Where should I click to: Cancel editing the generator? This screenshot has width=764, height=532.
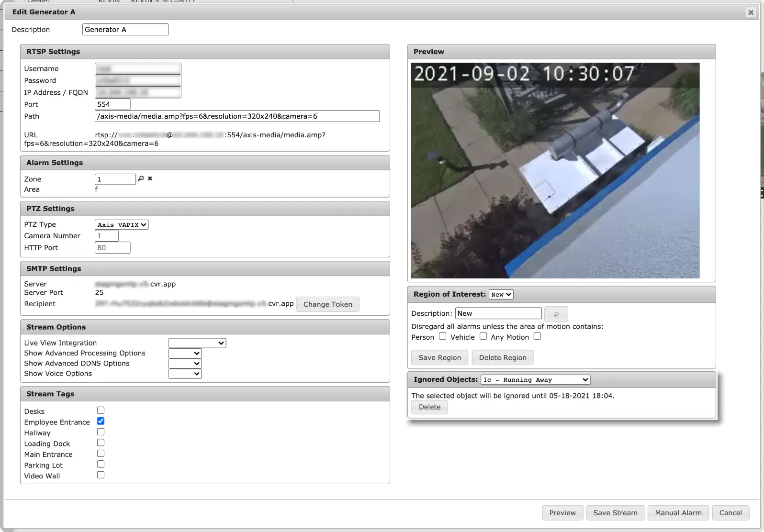730,513
